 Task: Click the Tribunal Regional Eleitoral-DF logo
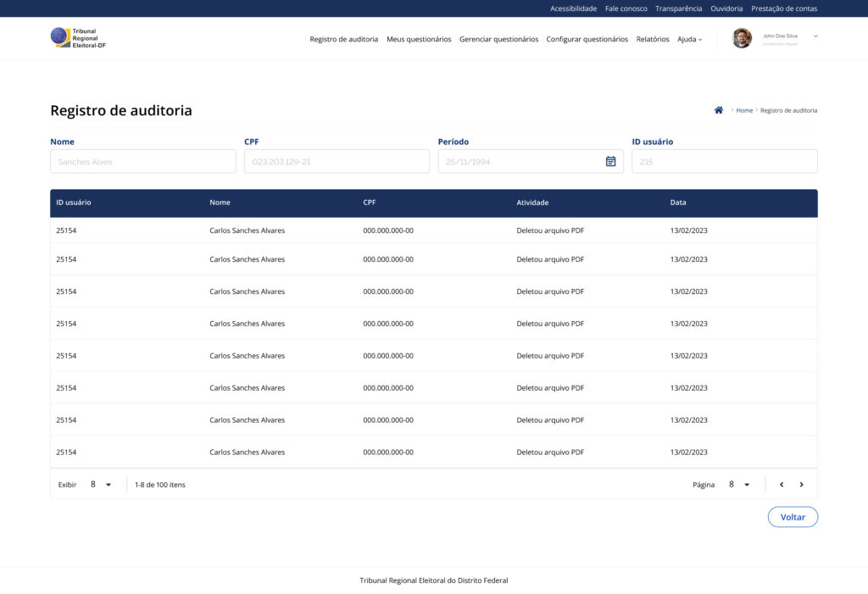click(x=78, y=38)
